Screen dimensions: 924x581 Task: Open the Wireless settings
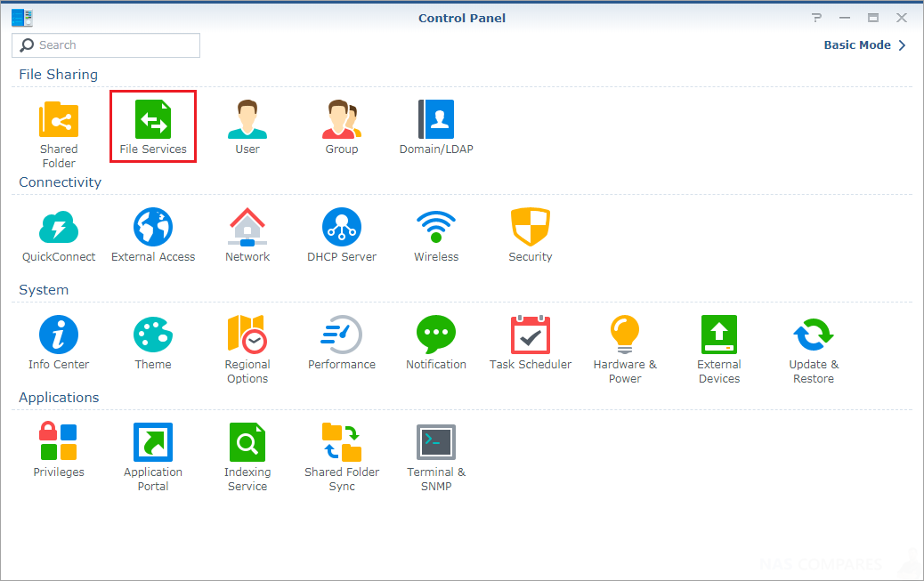pos(436,235)
